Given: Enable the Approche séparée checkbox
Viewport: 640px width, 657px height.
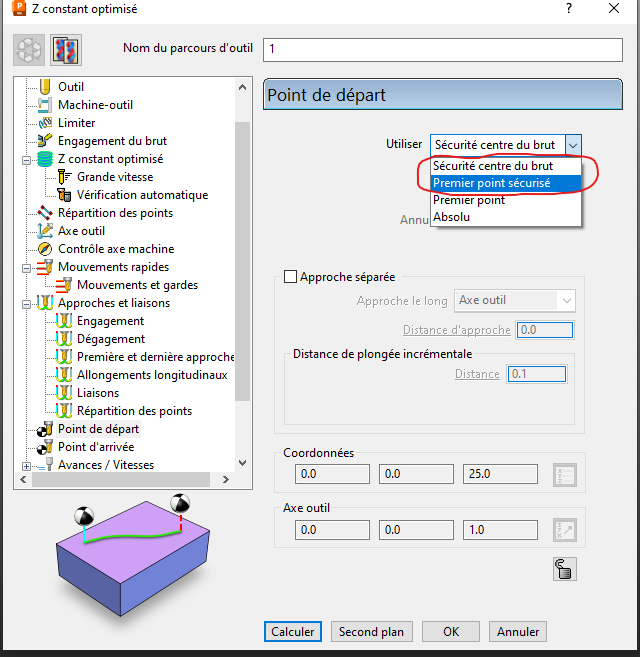Looking at the screenshot, I should pyautogui.click(x=291, y=277).
